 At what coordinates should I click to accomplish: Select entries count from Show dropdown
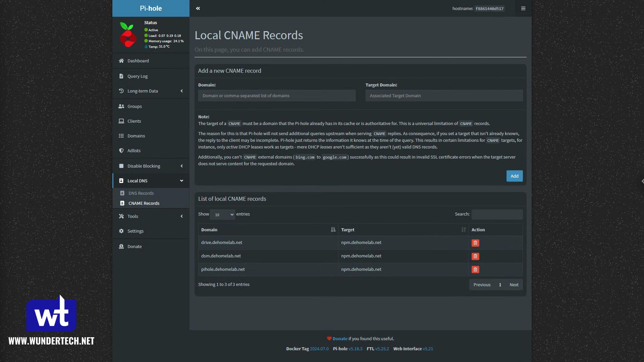point(223,215)
